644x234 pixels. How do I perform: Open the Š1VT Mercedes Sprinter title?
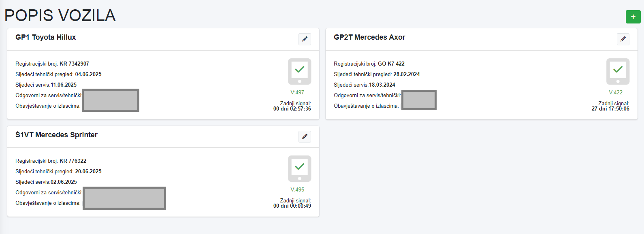pos(57,135)
